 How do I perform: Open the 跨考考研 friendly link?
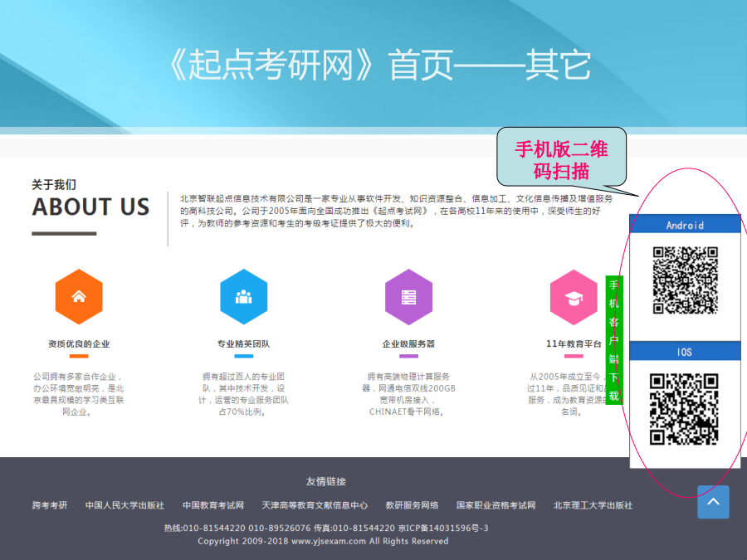pos(50,505)
